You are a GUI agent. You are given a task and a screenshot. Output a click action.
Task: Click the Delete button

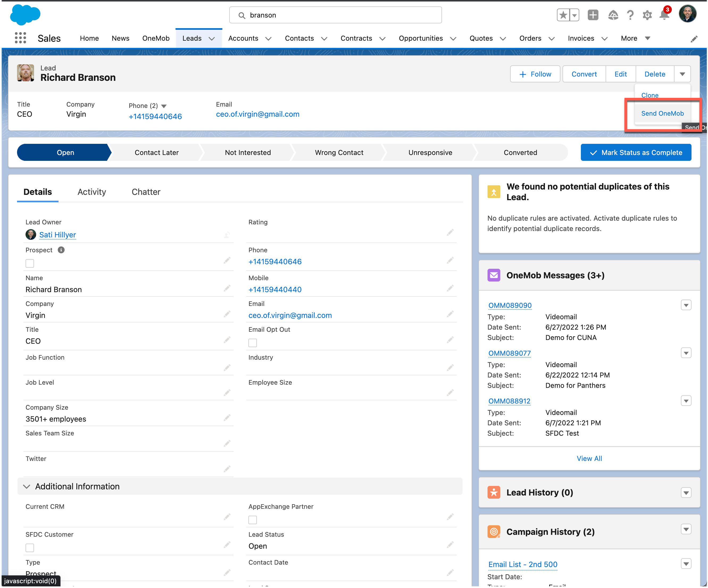pos(655,74)
